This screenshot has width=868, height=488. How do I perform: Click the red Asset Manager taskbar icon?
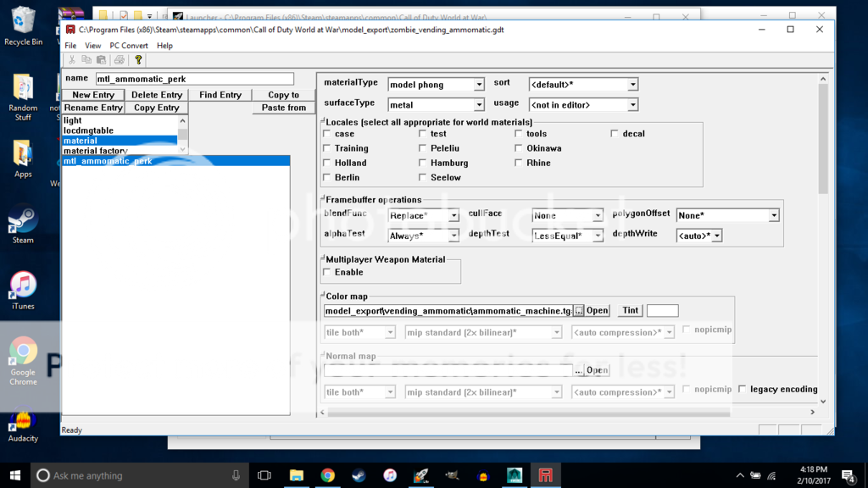coord(545,475)
